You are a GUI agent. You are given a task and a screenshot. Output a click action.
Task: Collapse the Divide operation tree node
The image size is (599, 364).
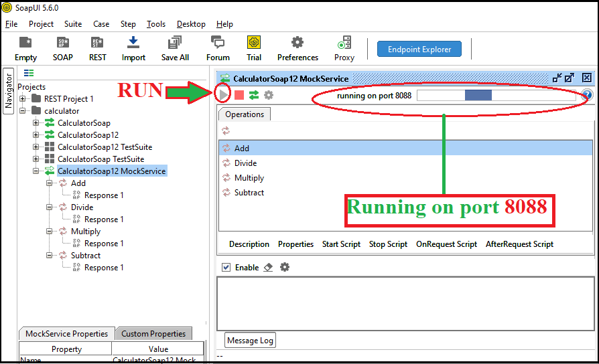click(x=50, y=207)
